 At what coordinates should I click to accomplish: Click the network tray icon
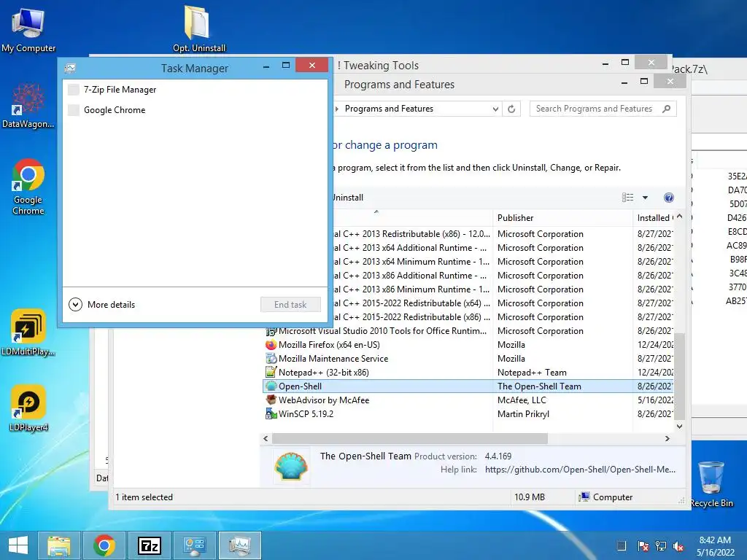661,545
